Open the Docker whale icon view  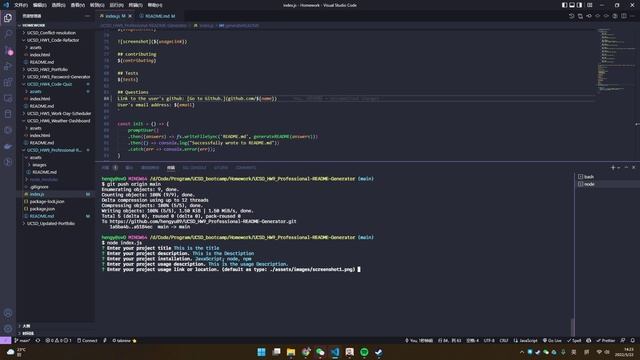8,146
